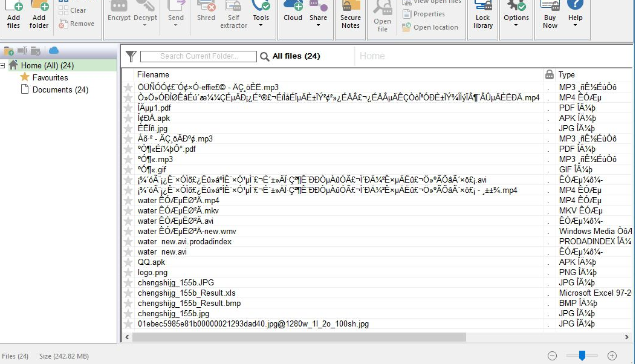The width and height of the screenshot is (636, 364).
Task: Open the Decrypt dropdown arrow
Action: click(x=145, y=25)
